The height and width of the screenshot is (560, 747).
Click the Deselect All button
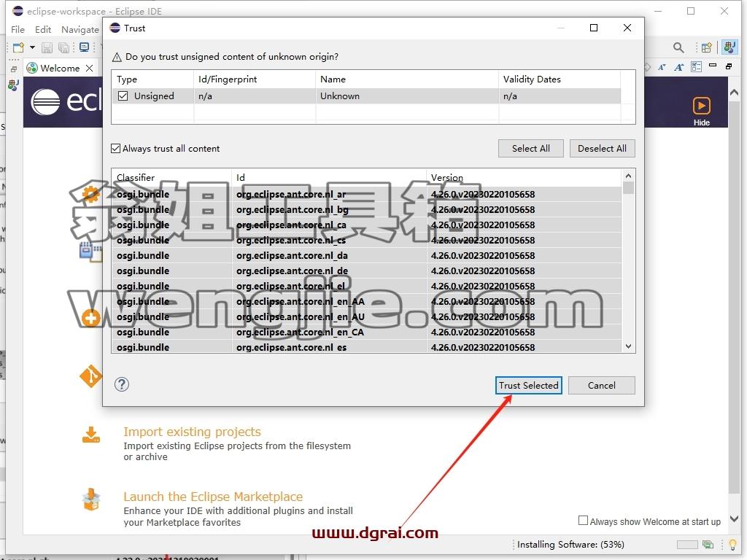(602, 148)
